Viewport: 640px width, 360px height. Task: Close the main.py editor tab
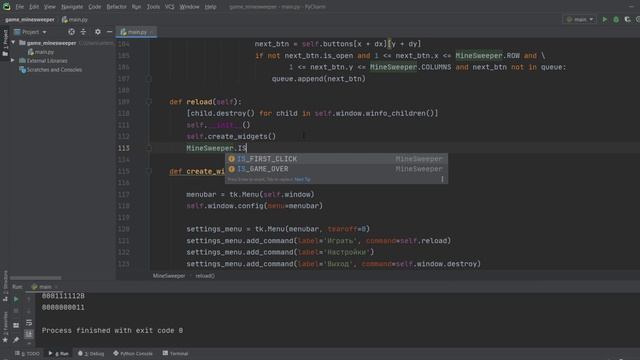(151, 32)
